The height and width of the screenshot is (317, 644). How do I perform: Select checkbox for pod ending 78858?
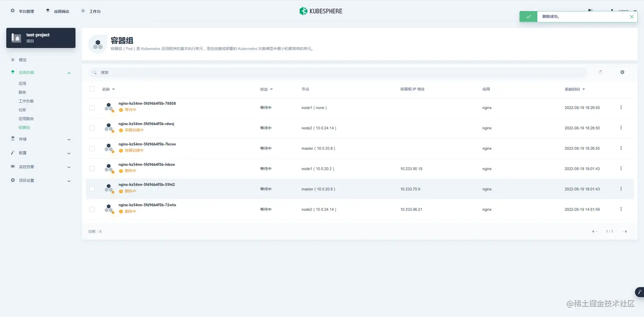click(x=92, y=108)
